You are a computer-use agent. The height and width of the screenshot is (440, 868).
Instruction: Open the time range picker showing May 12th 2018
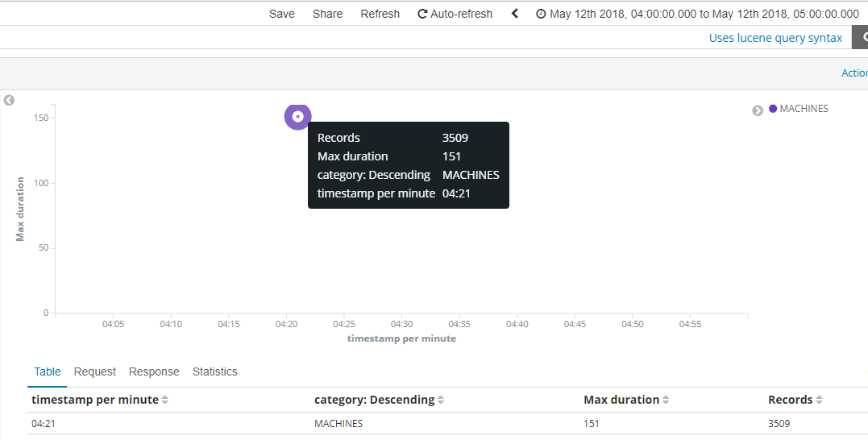pos(704,14)
